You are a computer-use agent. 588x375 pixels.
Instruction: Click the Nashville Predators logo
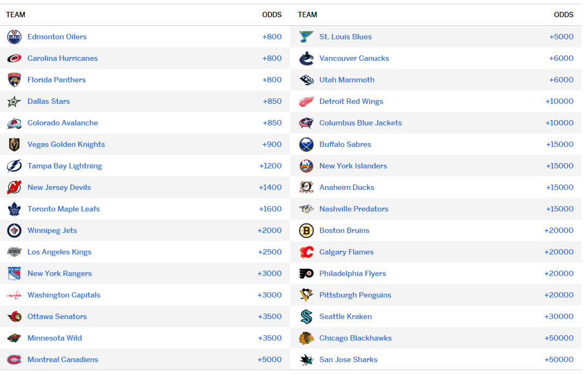click(307, 209)
